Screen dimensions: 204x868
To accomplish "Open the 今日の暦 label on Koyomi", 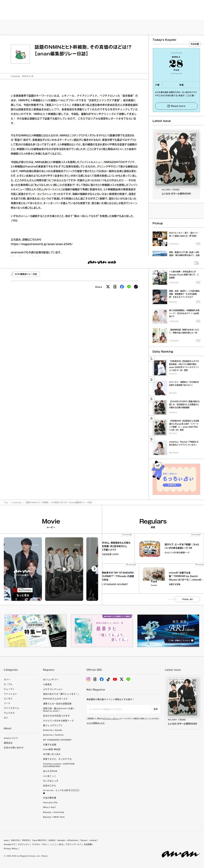I will pyautogui.click(x=195, y=44).
